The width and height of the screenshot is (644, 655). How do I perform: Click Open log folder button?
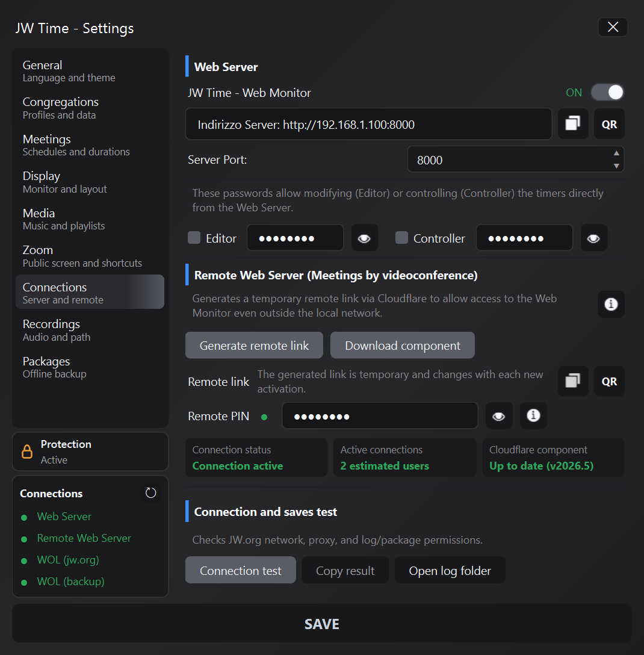(450, 570)
